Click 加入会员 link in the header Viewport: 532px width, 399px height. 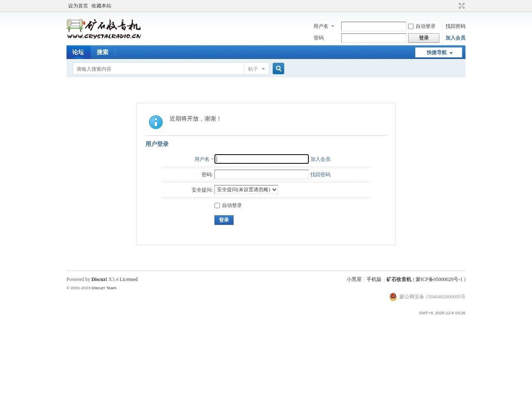(455, 38)
